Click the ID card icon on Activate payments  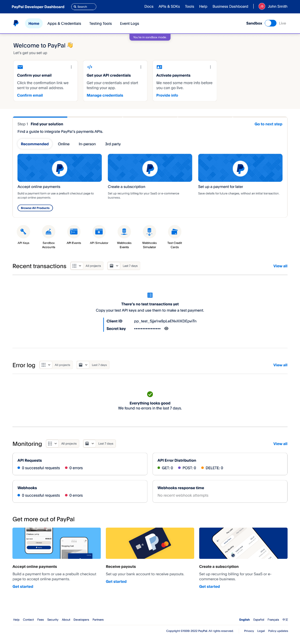click(x=159, y=67)
